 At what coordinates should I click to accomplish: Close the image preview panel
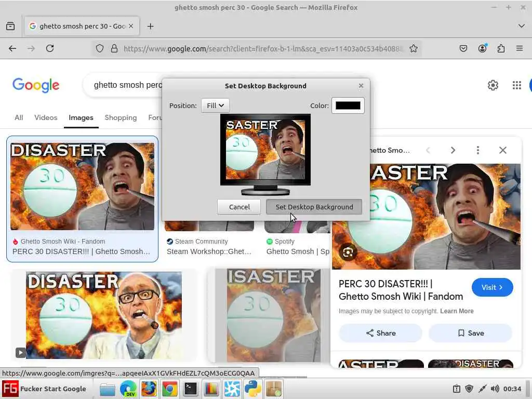point(503,150)
